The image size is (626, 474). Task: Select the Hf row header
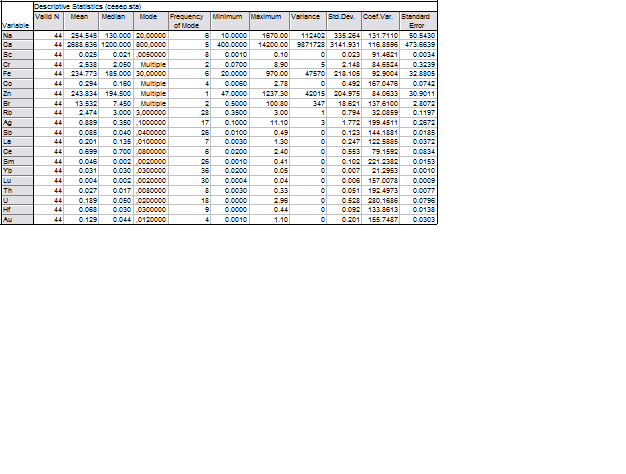click(17, 209)
